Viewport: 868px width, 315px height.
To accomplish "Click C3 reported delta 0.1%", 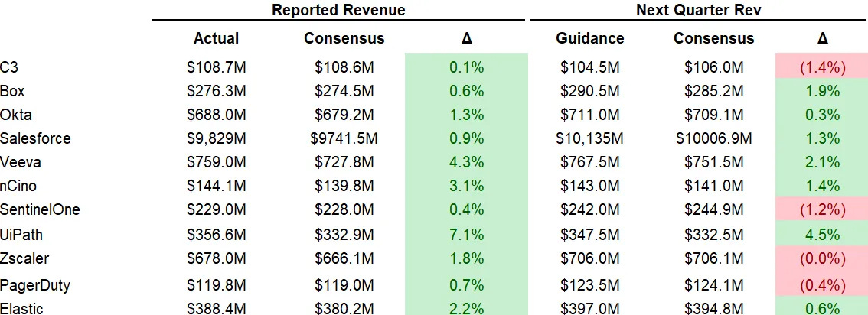I will [467, 67].
